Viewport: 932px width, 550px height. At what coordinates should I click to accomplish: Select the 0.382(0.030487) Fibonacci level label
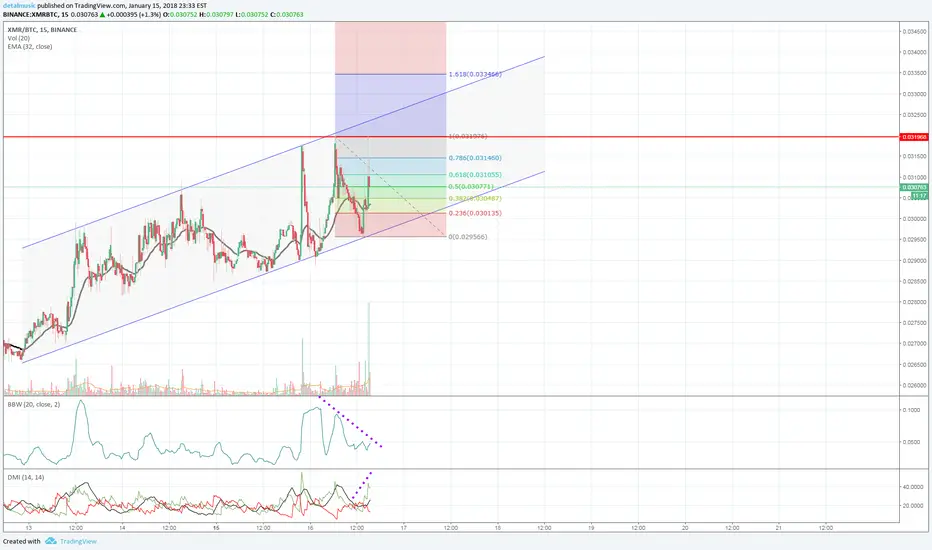[475, 199]
